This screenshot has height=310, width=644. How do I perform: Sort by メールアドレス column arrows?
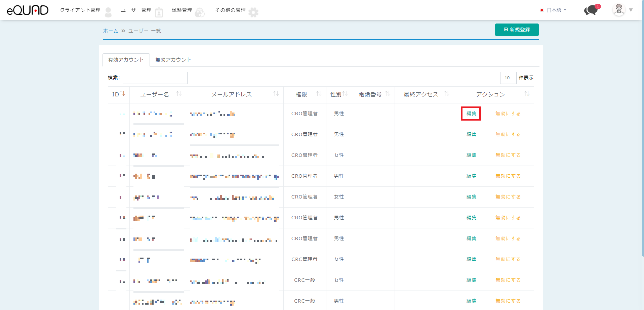click(276, 94)
